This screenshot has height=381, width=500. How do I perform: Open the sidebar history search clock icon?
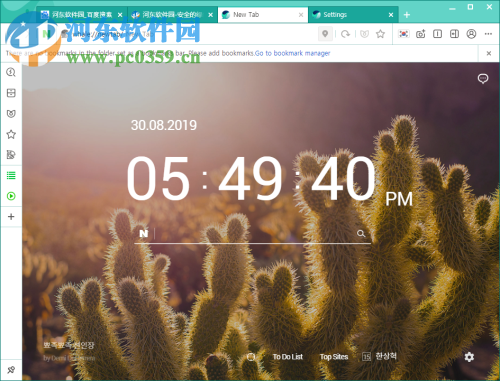click(11, 72)
